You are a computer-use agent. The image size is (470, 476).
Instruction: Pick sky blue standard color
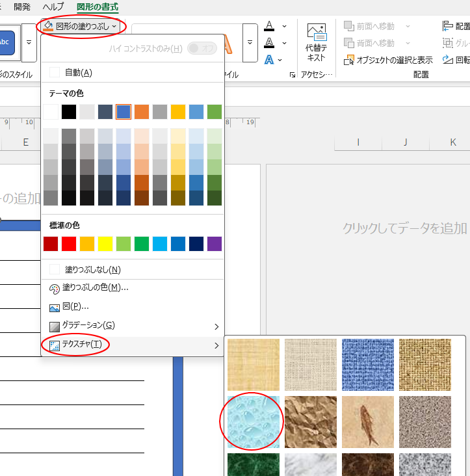pos(160,244)
